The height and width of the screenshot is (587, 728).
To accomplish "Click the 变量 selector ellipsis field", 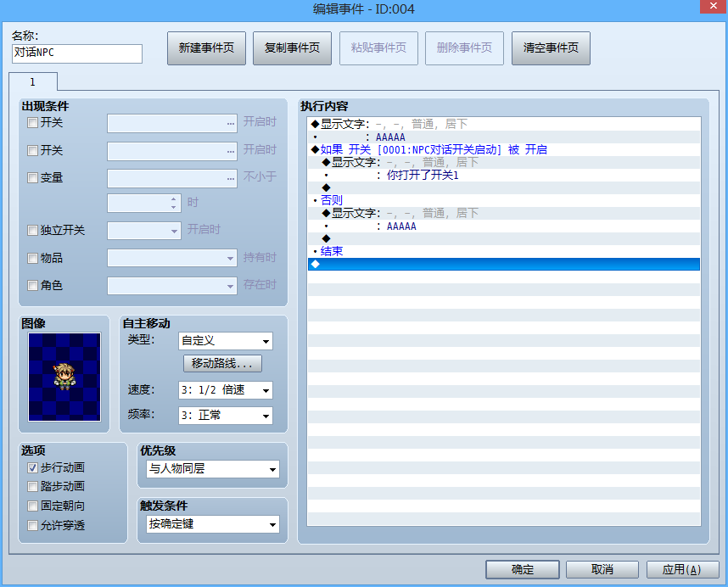I will click(x=172, y=179).
